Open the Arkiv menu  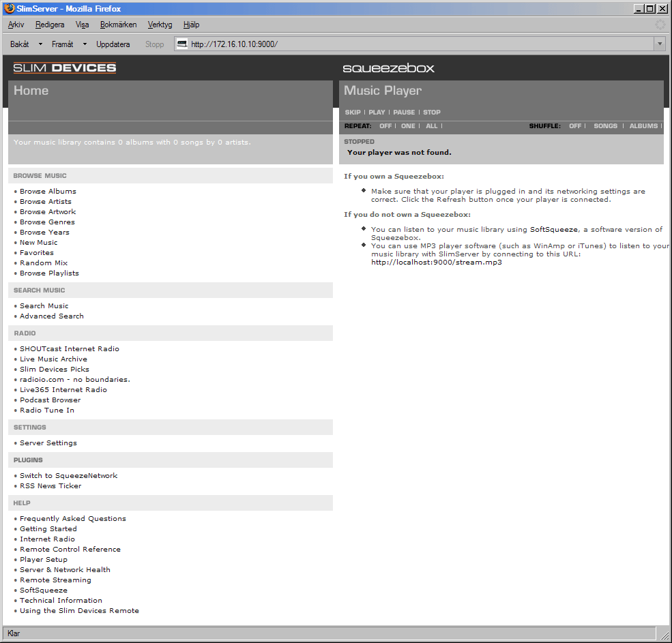(x=16, y=25)
